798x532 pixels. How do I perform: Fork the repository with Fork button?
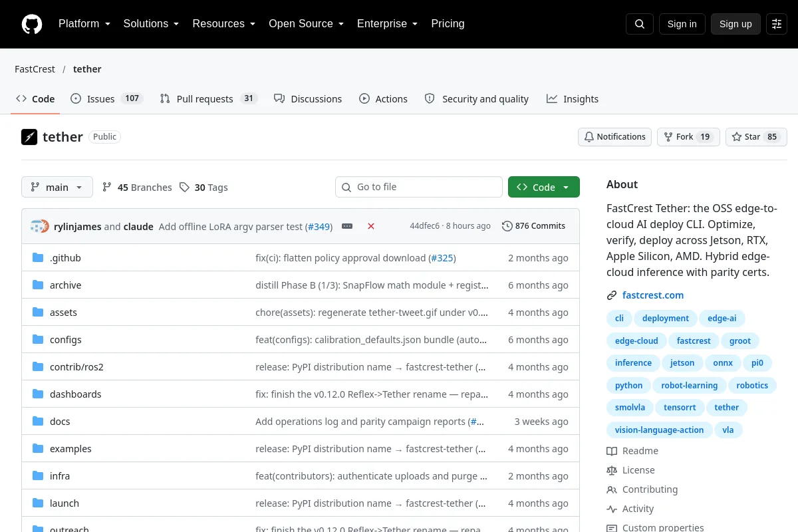click(688, 137)
